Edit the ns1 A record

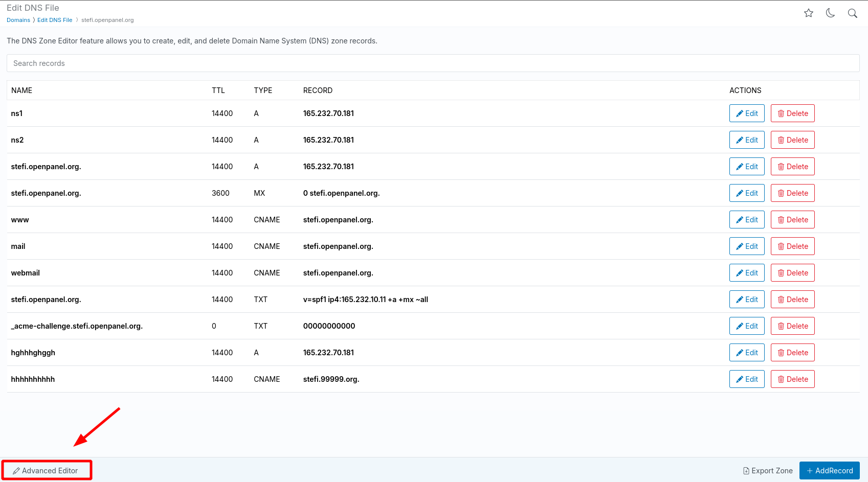coord(747,113)
